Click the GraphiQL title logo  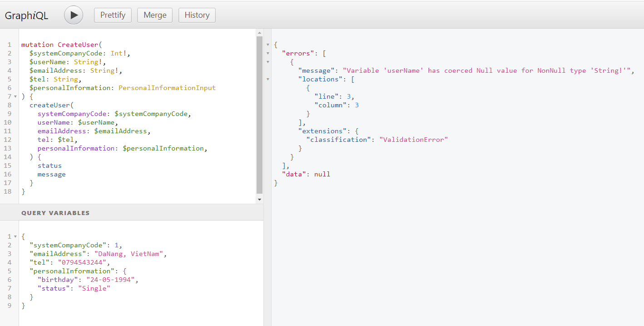point(26,15)
